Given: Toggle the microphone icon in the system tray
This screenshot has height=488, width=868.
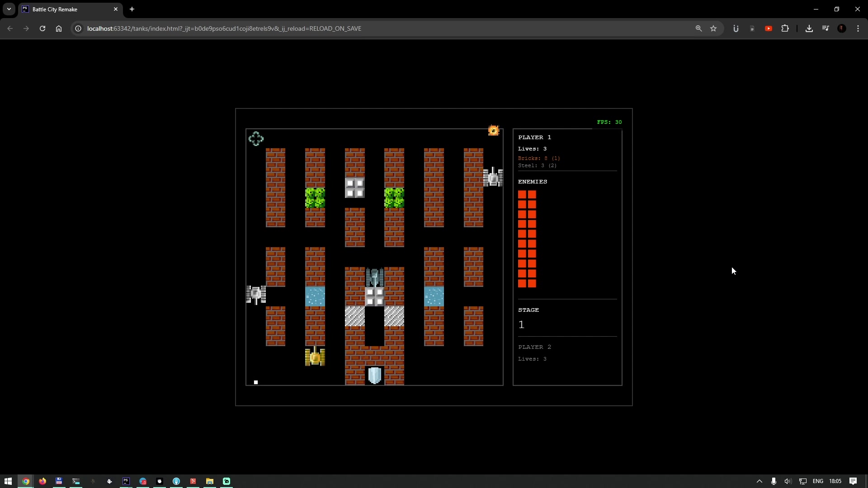Looking at the screenshot, I should tap(773, 481).
